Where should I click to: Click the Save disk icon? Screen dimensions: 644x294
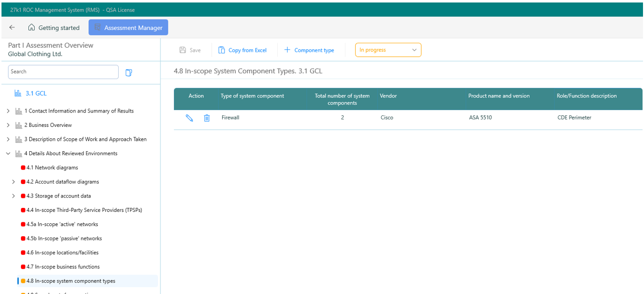pyautogui.click(x=182, y=50)
